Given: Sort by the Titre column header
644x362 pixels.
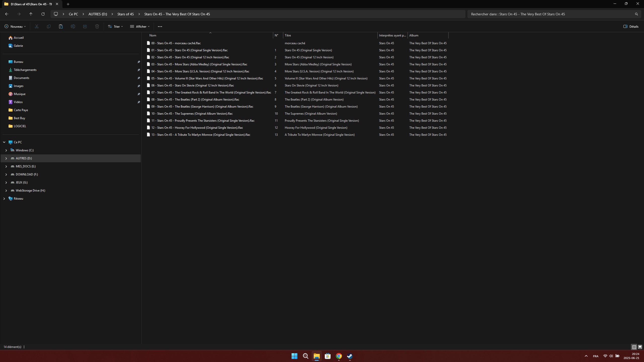Looking at the screenshot, I should 330,35.
